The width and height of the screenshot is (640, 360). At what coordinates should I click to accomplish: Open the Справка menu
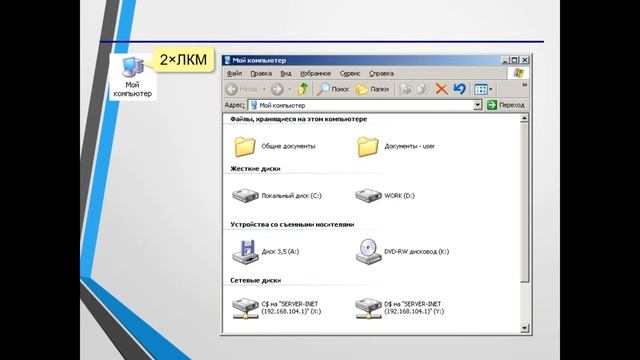point(381,73)
